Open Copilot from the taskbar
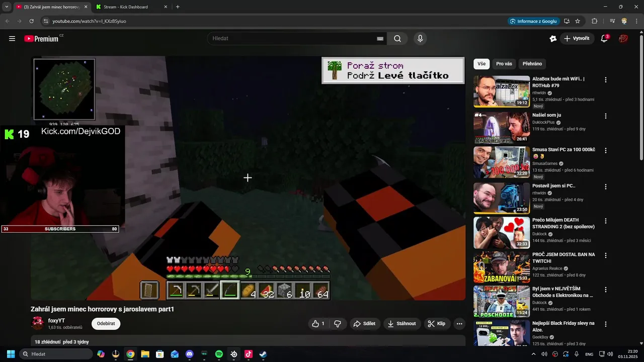This screenshot has height=362, width=644. tap(101, 354)
